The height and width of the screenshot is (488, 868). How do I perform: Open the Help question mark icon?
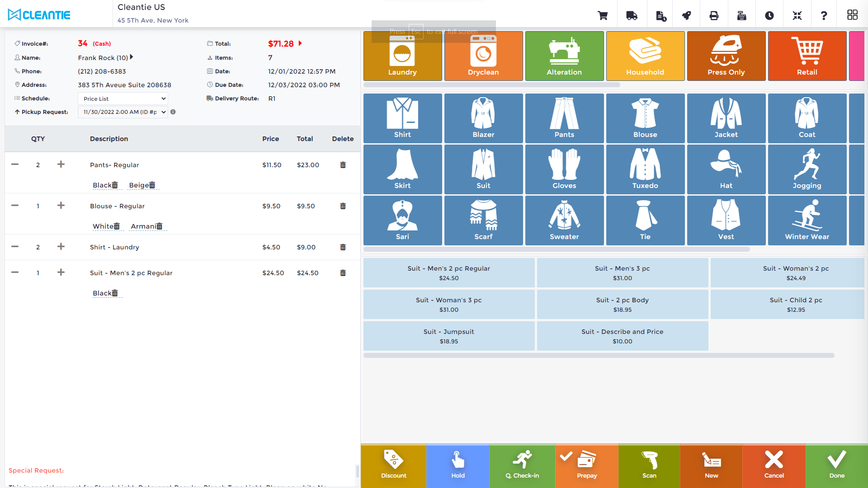pyautogui.click(x=825, y=15)
